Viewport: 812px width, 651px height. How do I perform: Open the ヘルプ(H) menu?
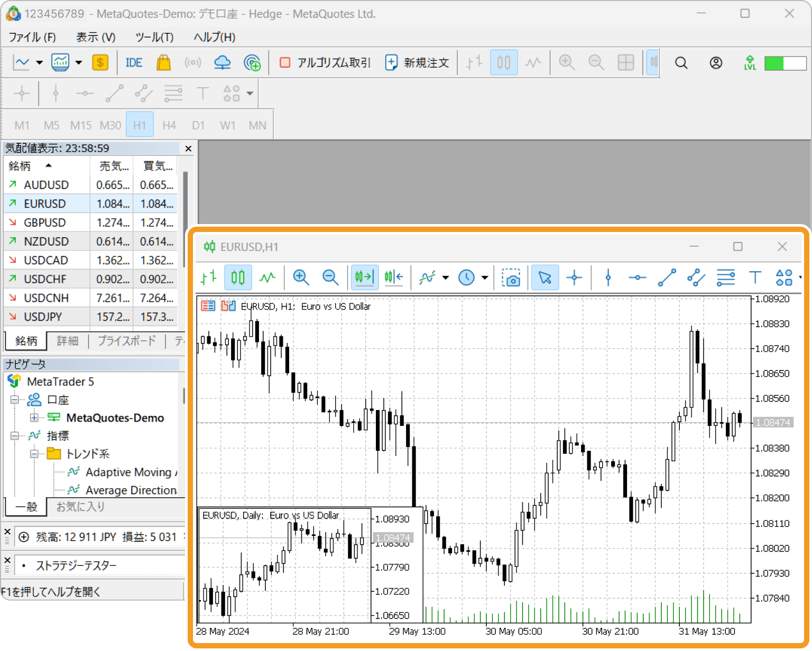coord(214,37)
